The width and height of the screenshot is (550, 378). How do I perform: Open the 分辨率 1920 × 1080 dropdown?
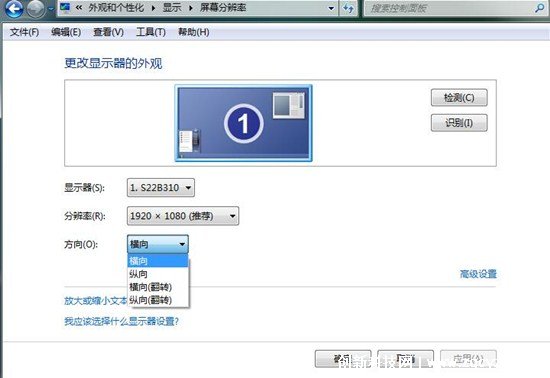(183, 216)
